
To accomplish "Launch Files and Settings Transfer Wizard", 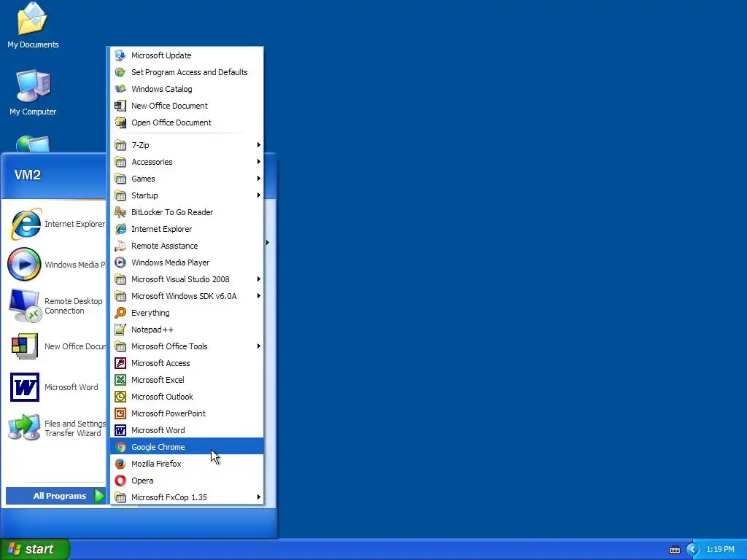I will (x=55, y=428).
